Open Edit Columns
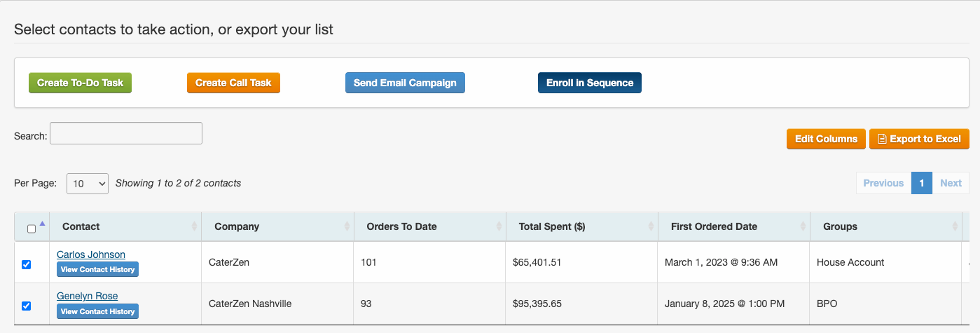Viewport: 980px width, 333px height. (x=826, y=139)
